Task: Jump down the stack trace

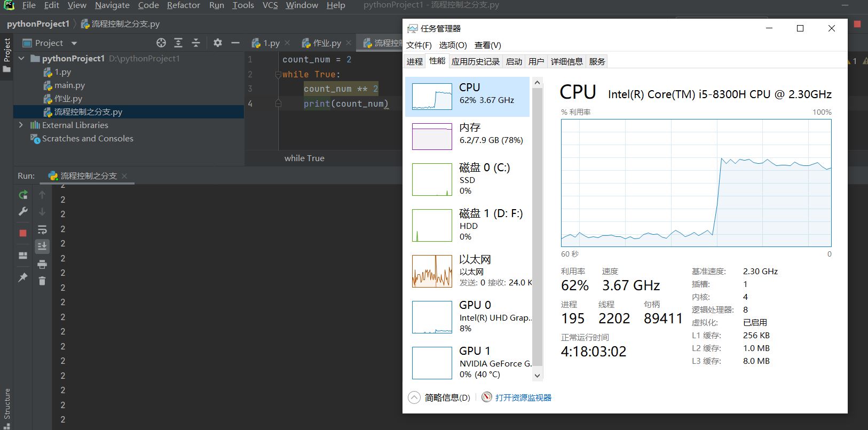Action: pyautogui.click(x=42, y=212)
